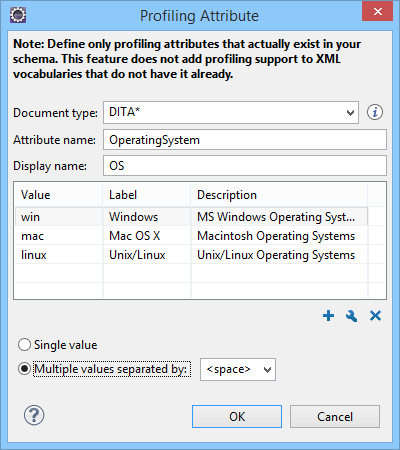The image size is (400, 450).
Task: Confirm with the OK button
Action: click(237, 417)
